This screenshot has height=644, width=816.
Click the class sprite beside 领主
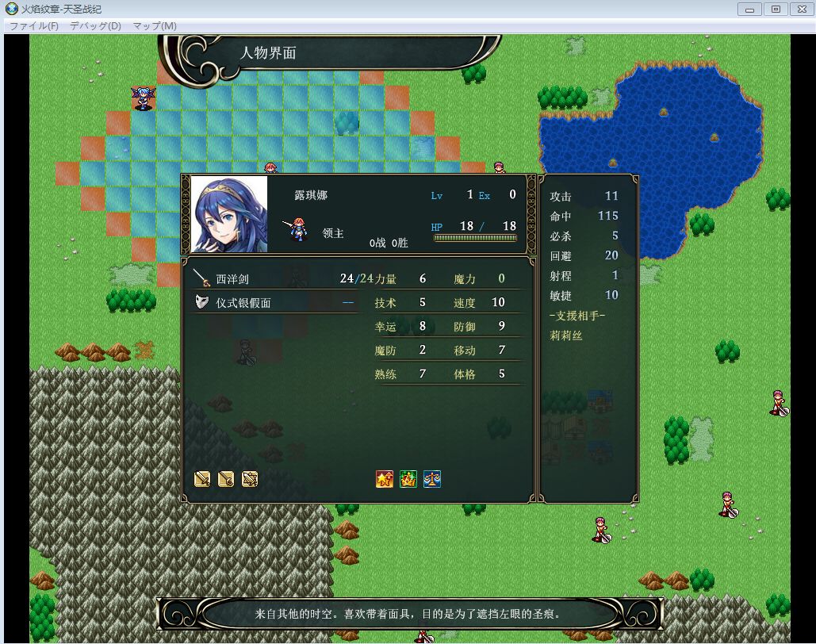pos(296,229)
